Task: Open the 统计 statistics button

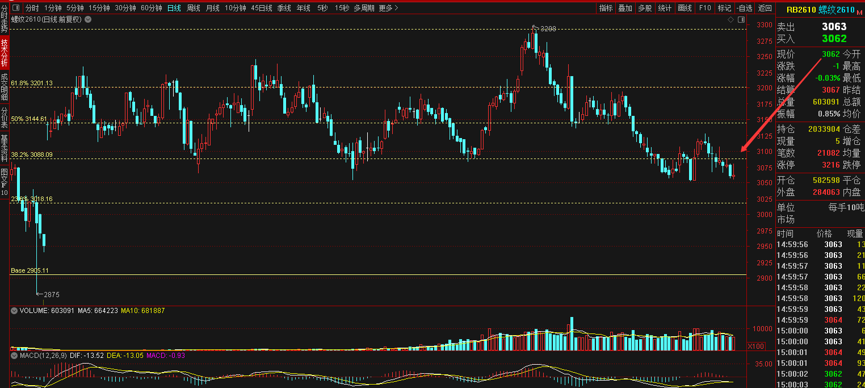Action: click(665, 8)
